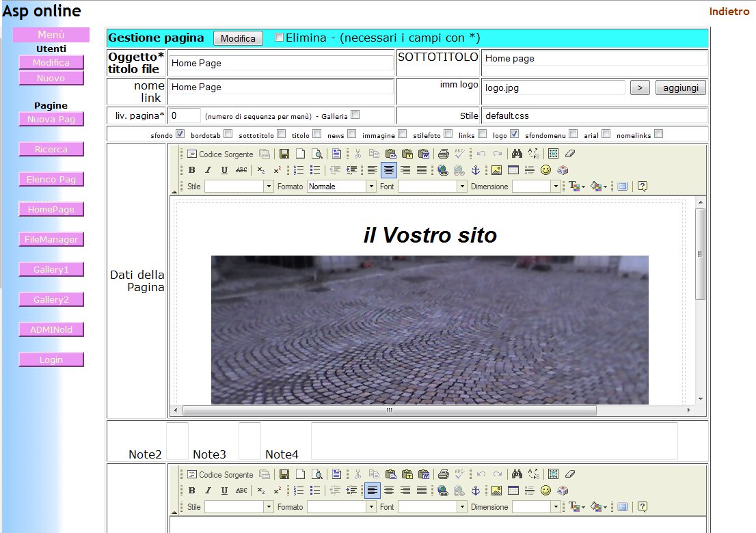Open Elenco Pag in the sidebar menu

point(51,179)
